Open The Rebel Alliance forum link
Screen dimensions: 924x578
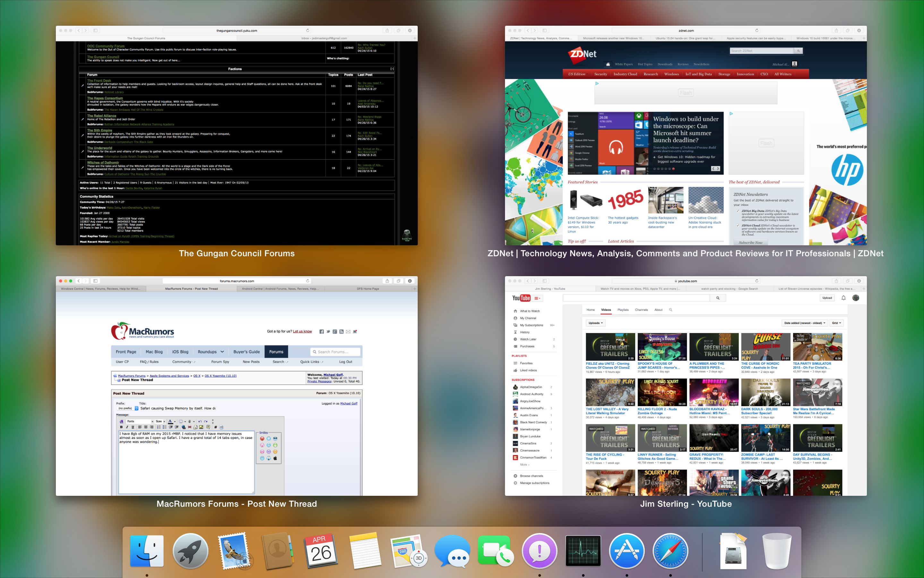click(102, 116)
